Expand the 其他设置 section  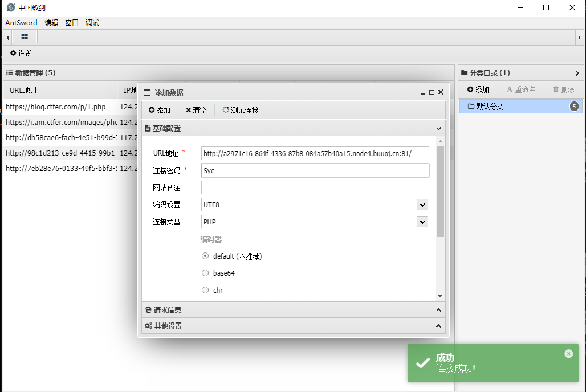[438, 326]
